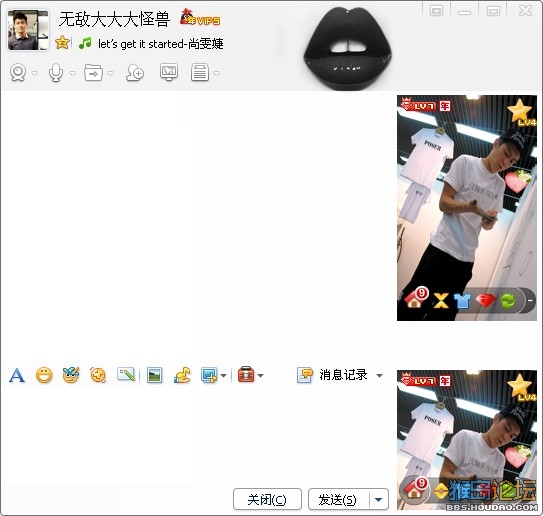Screen dimensions: 543x516
Task: Open the font settings A icon
Action: point(17,375)
